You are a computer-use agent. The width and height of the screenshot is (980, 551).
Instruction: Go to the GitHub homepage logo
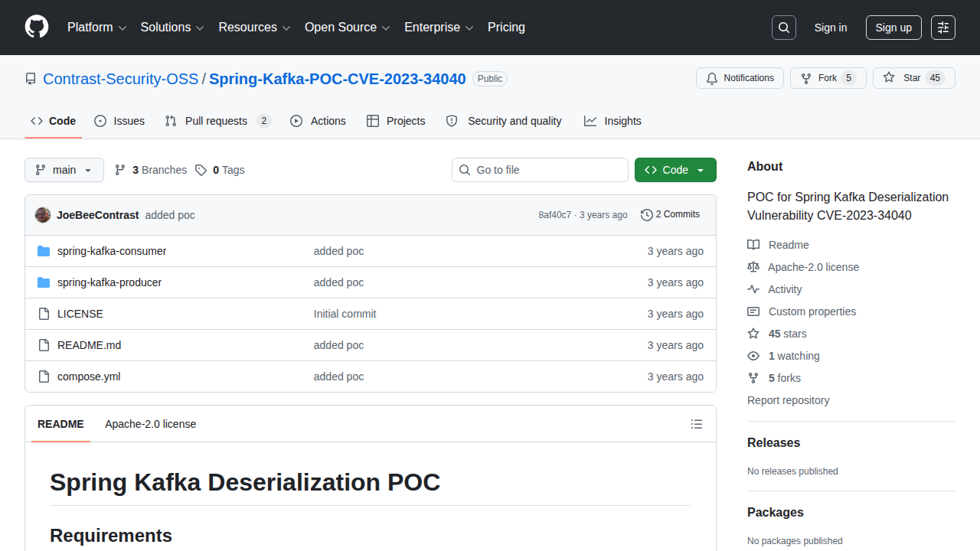tap(37, 28)
